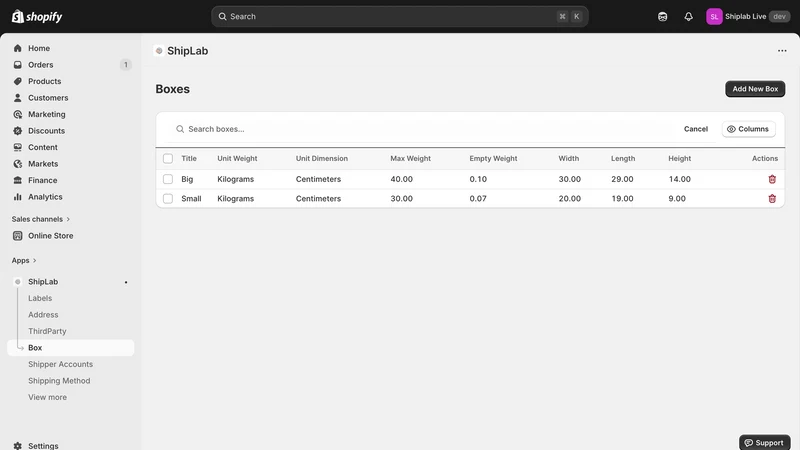
Task: Click the 40.00 max weight value
Action: tap(402, 179)
